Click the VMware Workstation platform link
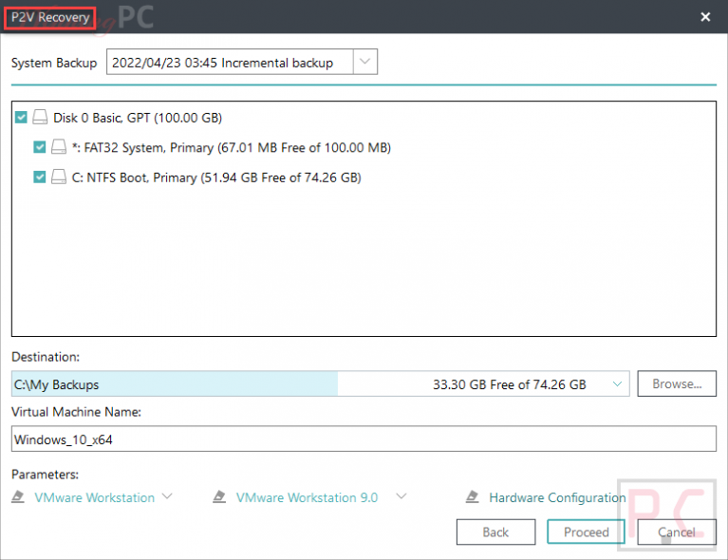The width and height of the screenshot is (728, 560). coord(94,497)
